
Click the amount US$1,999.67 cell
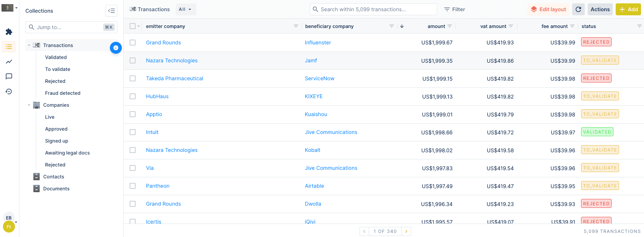click(x=437, y=43)
